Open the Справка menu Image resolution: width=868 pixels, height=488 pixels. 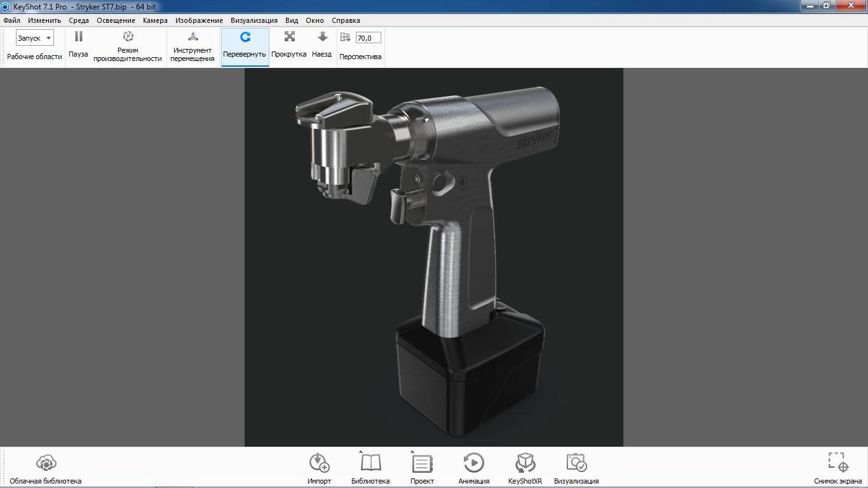(x=346, y=20)
